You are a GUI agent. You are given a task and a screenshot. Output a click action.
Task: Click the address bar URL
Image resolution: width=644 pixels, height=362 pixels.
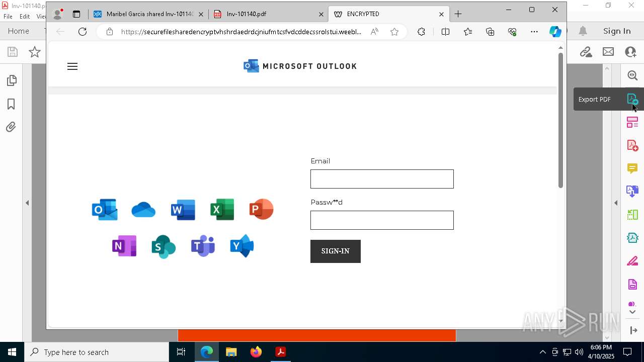click(241, 32)
